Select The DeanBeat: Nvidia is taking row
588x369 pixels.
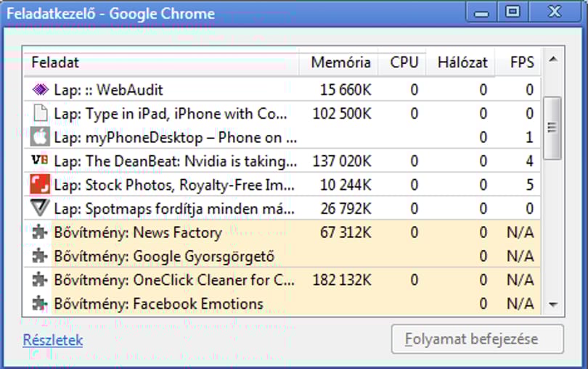tap(282, 161)
